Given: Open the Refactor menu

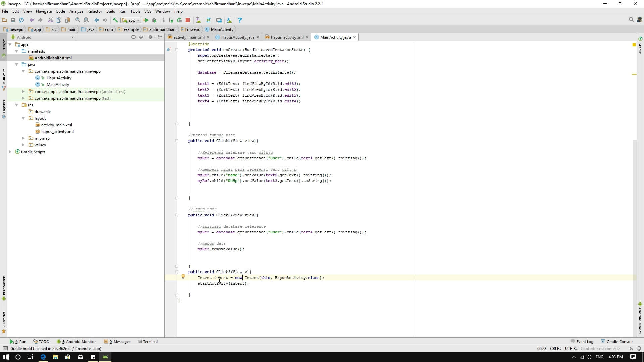Looking at the screenshot, I should 94,11.
